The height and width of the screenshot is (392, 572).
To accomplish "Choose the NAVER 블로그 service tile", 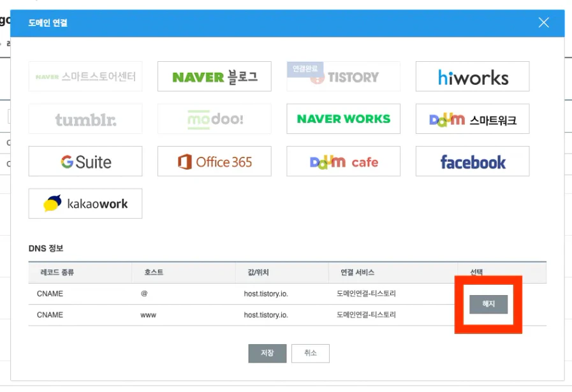I will (x=214, y=76).
